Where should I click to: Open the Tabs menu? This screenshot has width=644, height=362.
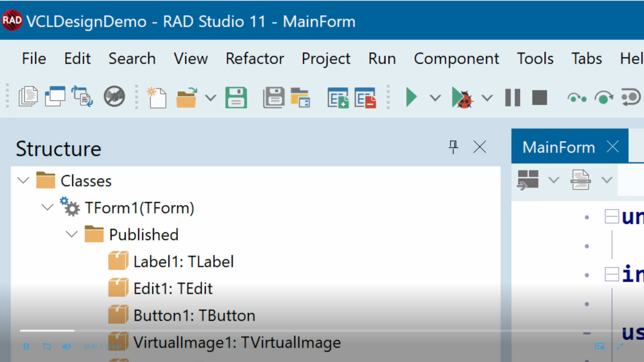click(586, 59)
